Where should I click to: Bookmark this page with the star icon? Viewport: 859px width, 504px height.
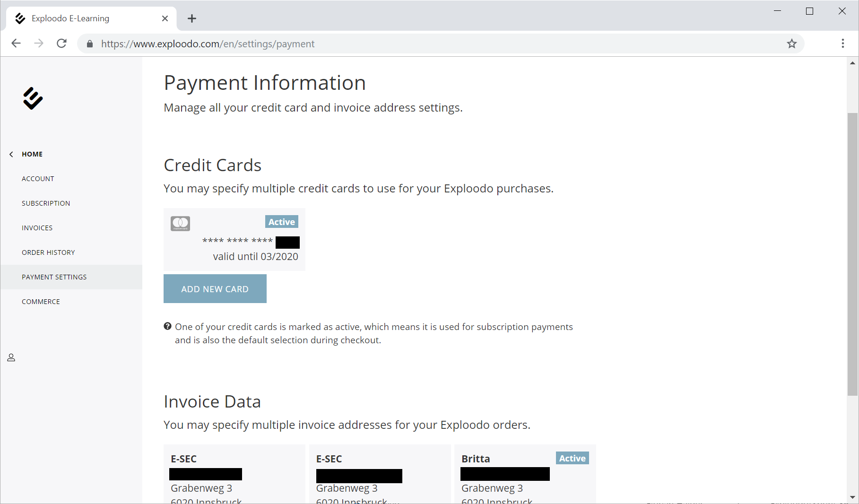(791, 44)
